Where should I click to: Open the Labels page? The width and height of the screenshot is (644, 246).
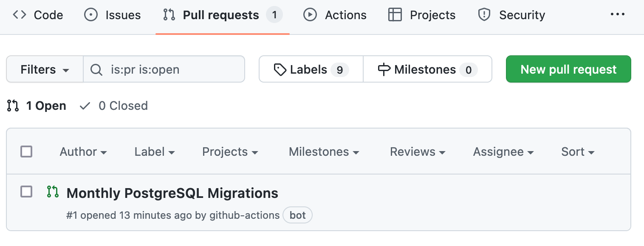[x=311, y=69]
